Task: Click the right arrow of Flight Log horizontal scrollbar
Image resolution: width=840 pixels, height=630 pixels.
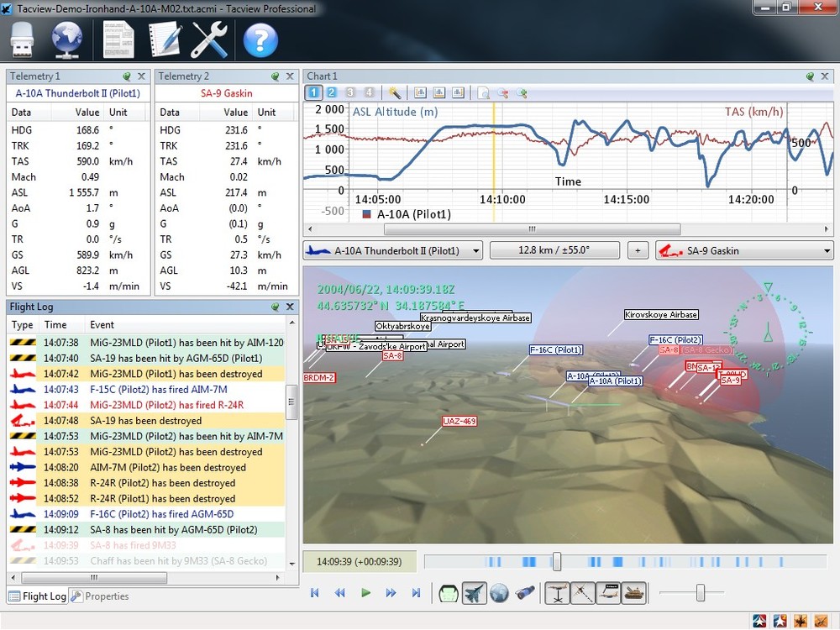Action: pyautogui.click(x=277, y=578)
